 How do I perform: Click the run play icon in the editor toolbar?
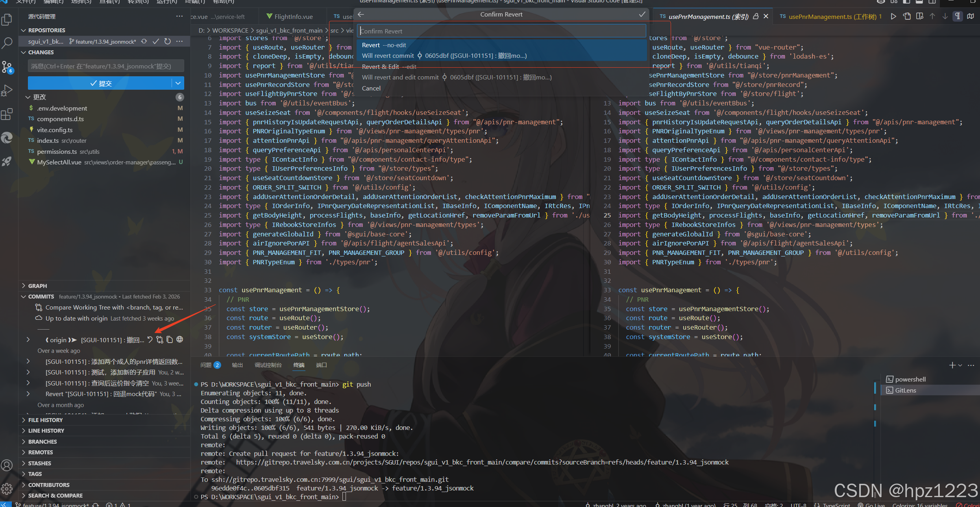click(893, 16)
